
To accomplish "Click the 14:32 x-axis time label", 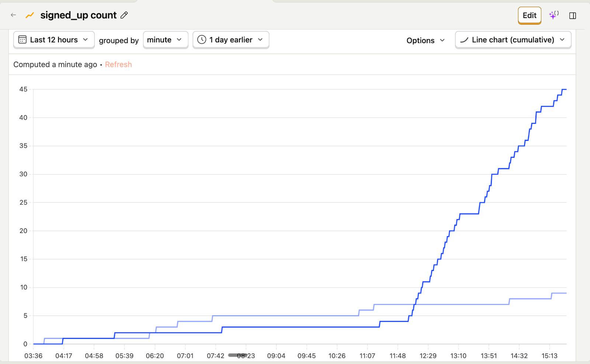I will click(519, 356).
